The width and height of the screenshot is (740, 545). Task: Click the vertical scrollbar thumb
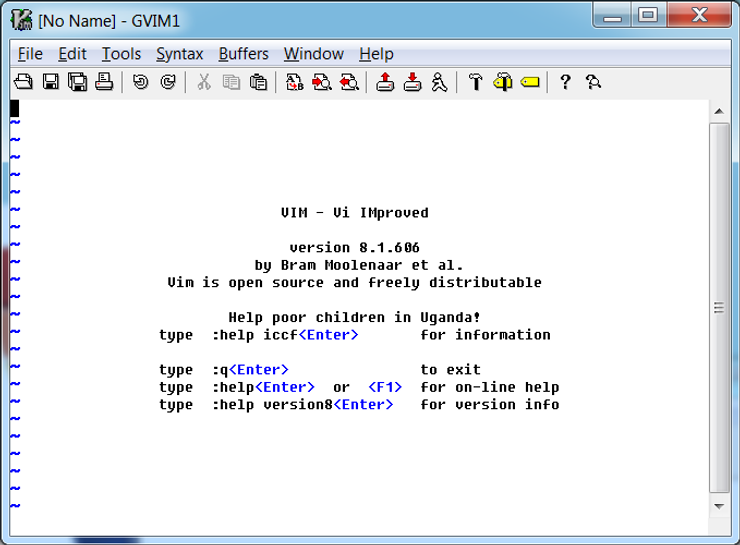point(716,307)
